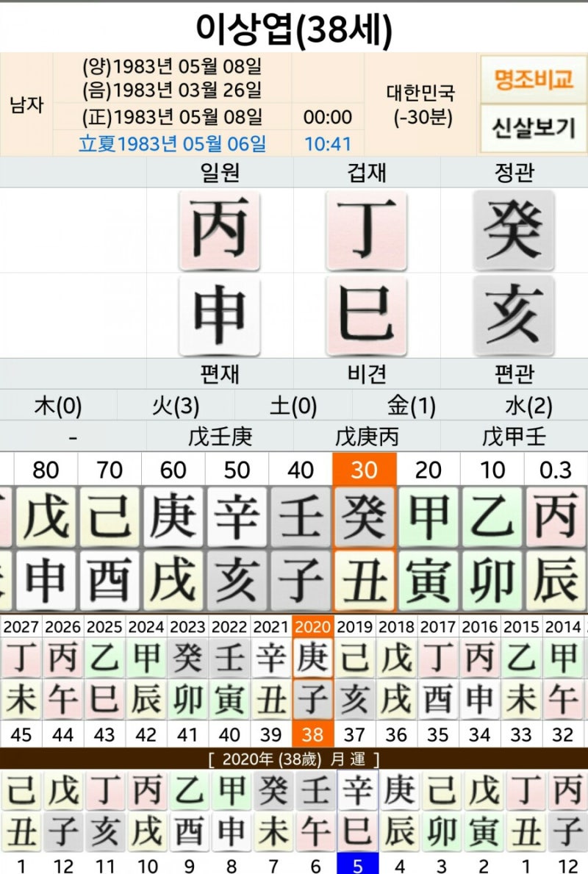This screenshot has width=588, height=874.
Task: Tap the 丑 tile in the highlighted 30 daeun
Action: pyautogui.click(x=365, y=580)
